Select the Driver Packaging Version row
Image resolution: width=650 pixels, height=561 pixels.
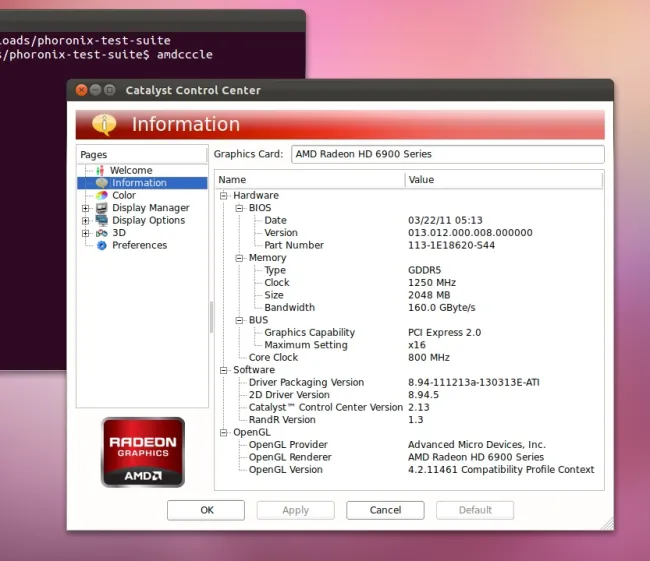point(409,382)
